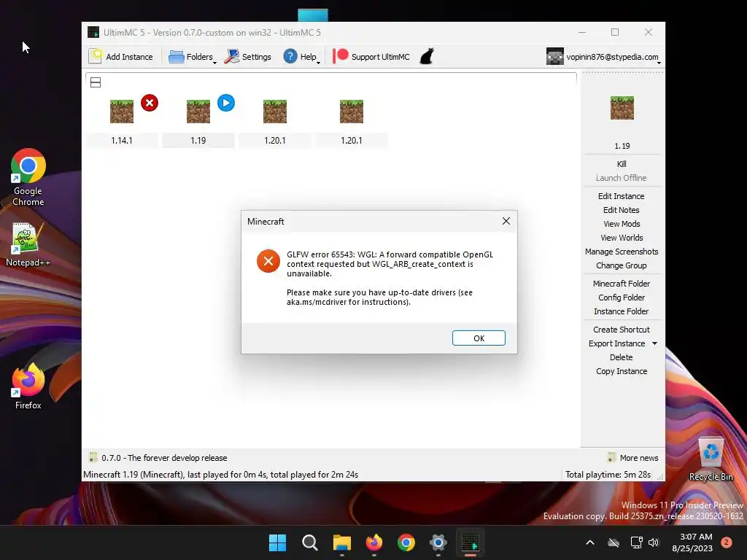Click the red error icon in the dialog
747x560 pixels.
tap(268, 261)
